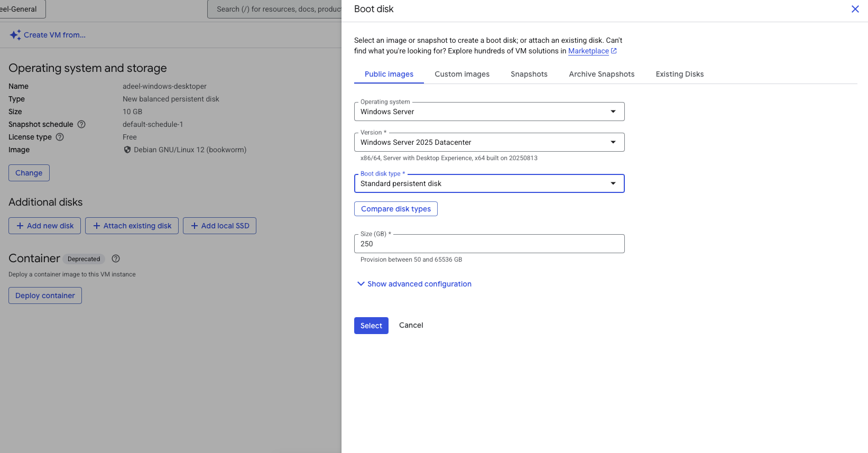The width and height of the screenshot is (868, 453).
Task: Click the shield icon beside Debian image
Action: pyautogui.click(x=127, y=150)
